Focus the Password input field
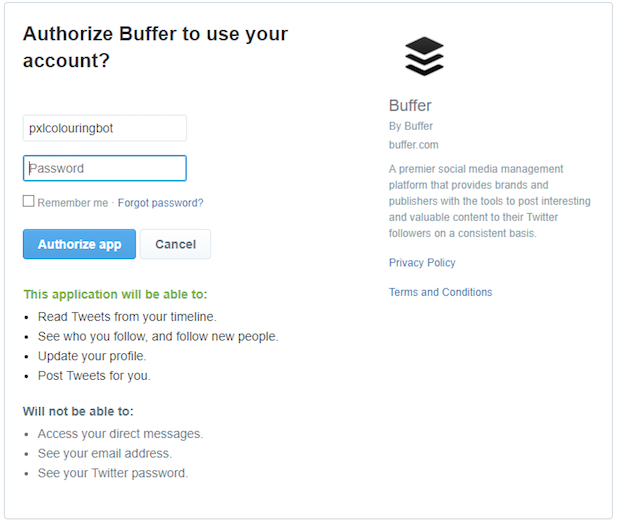The height and width of the screenshot is (522, 618). [x=105, y=168]
